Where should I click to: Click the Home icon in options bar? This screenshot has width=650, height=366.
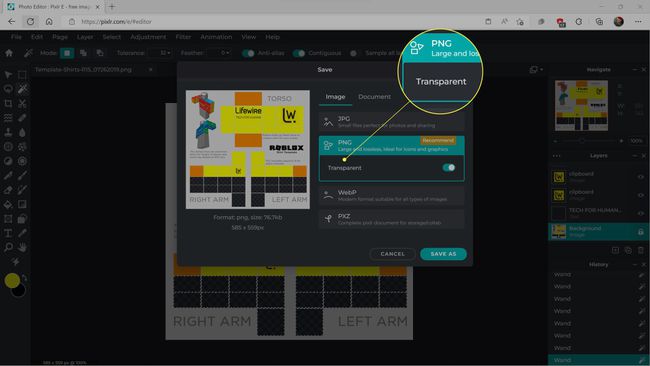tap(9, 53)
